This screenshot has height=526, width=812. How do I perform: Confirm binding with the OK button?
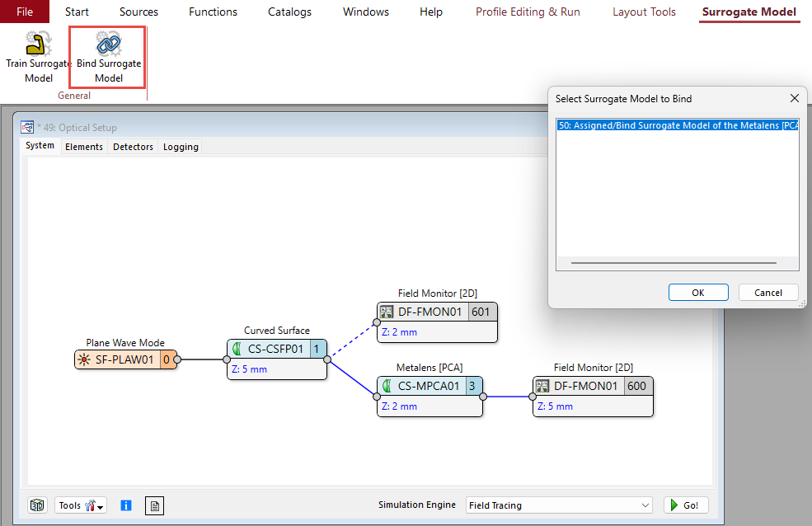pos(698,293)
